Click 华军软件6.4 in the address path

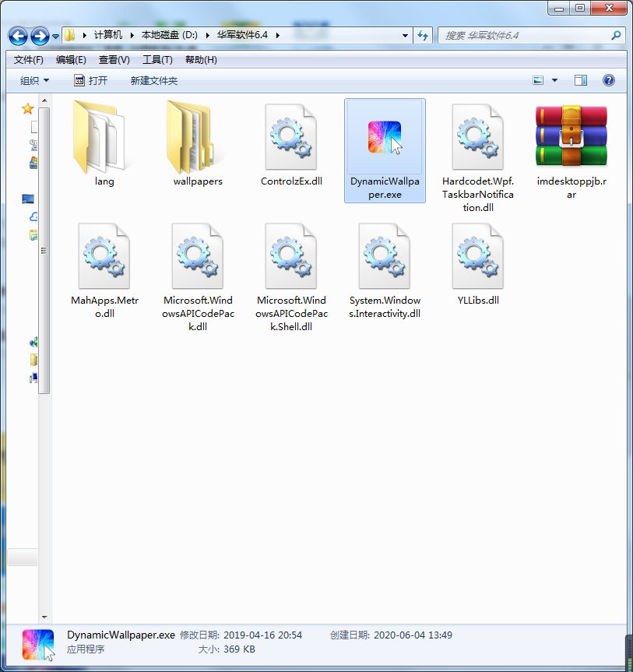tap(242, 35)
